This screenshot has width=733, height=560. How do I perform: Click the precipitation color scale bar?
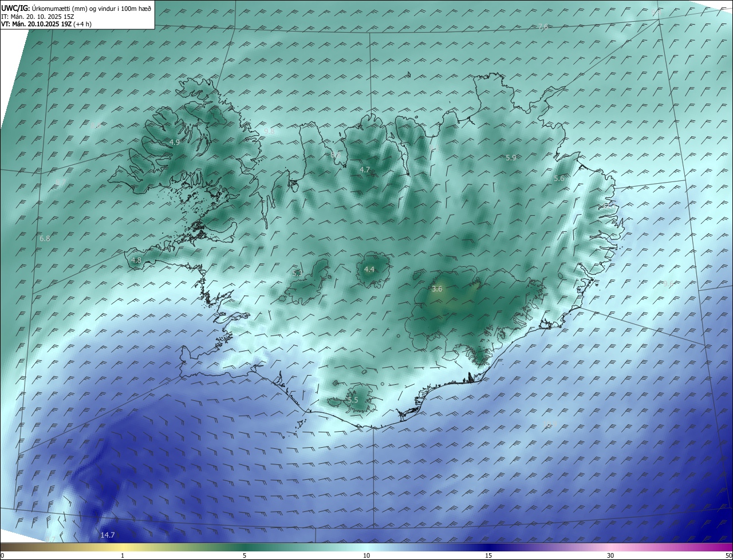[366, 547]
